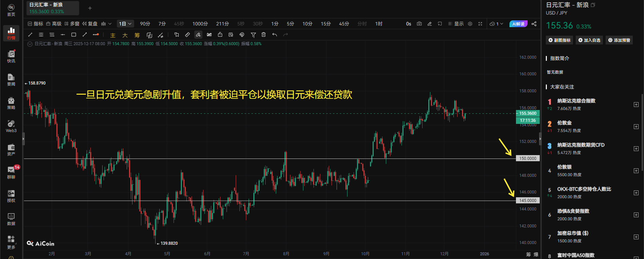Select the ruler measurement tool
This screenshot has height=259, width=644.
point(187,35)
